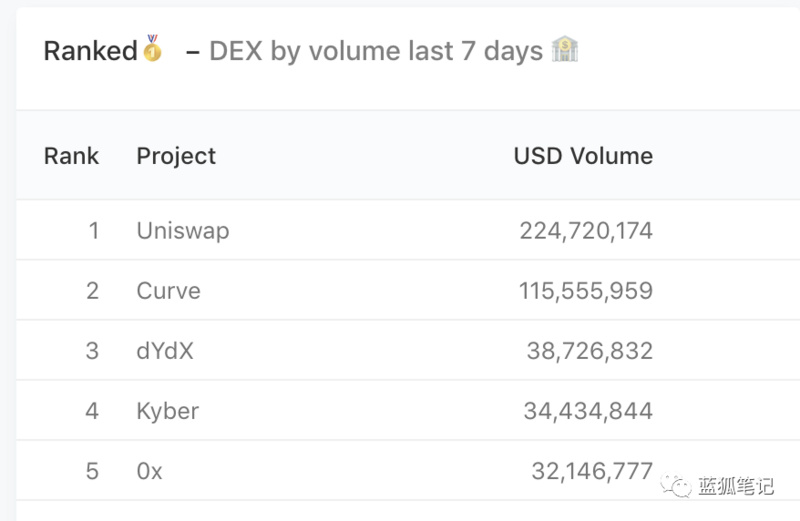The width and height of the screenshot is (800, 521).
Task: Sort by the Rank column header
Action: pos(71,156)
